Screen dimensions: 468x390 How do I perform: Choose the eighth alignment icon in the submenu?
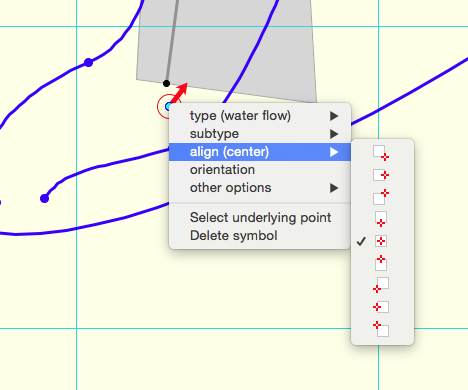[x=381, y=307]
